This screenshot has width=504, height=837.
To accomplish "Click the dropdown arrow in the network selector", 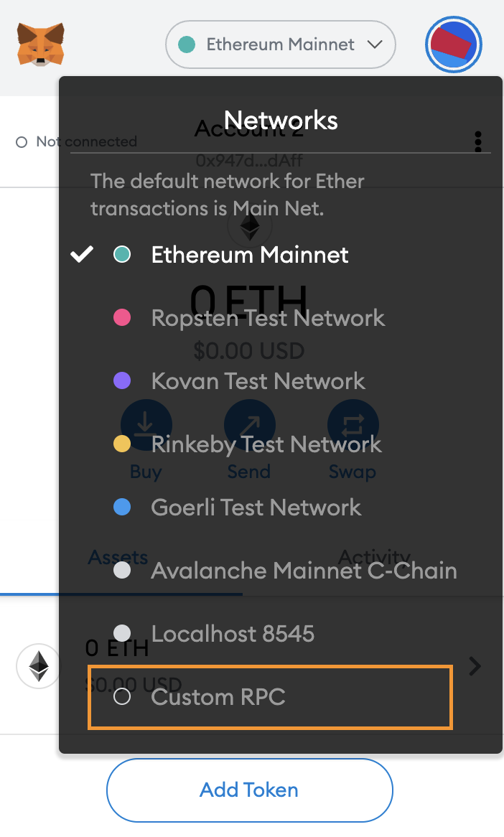I will [x=375, y=45].
